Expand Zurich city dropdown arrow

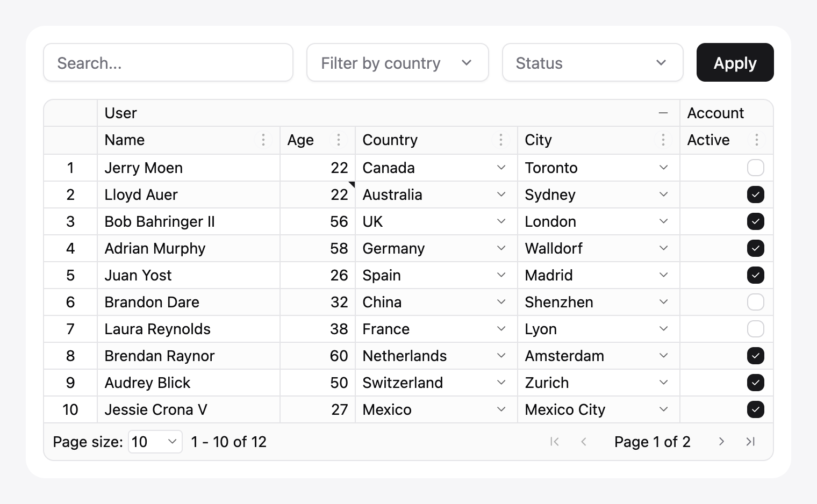[x=663, y=383]
